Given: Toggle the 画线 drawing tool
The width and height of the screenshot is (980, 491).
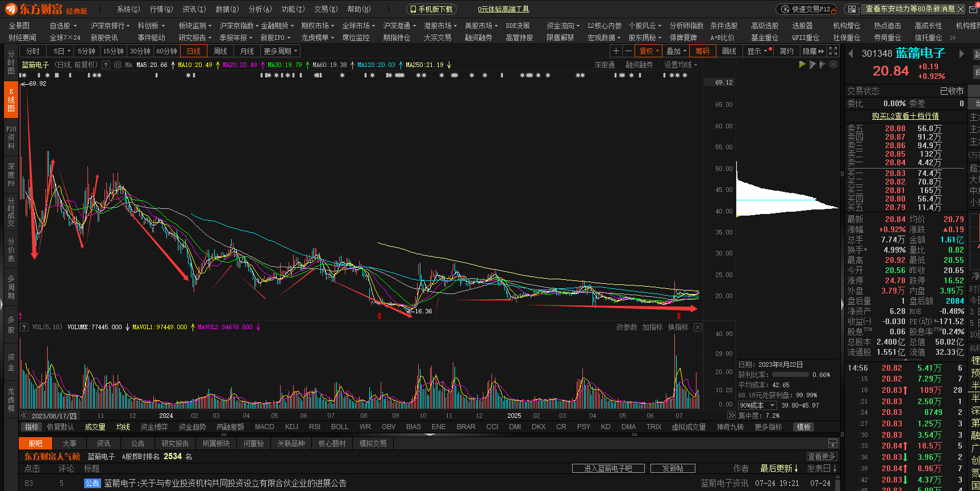Looking at the screenshot, I should click(x=729, y=51).
